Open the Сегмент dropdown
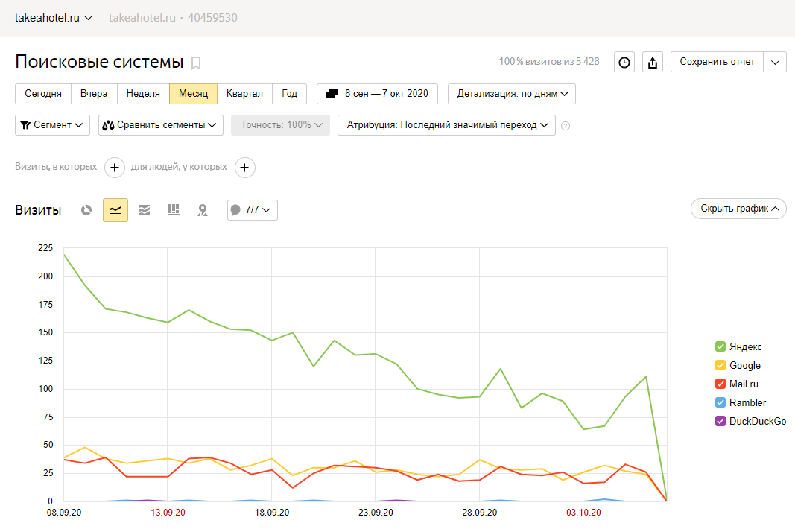Viewport: 795px width, 532px height. [x=52, y=125]
